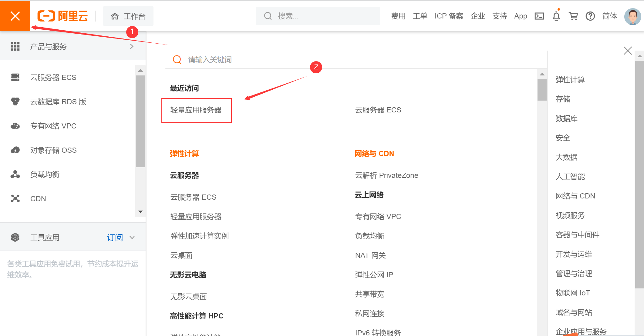Open the 支持 menu
The width and height of the screenshot is (644, 336).
(x=500, y=16)
